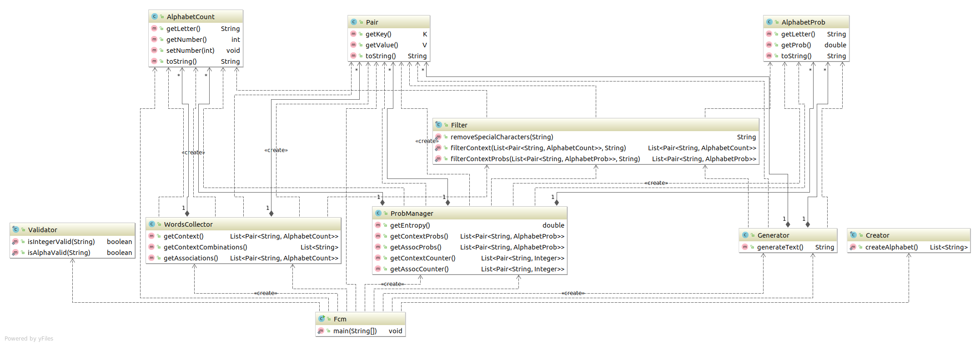Click the method icon of getProb()

(x=769, y=45)
